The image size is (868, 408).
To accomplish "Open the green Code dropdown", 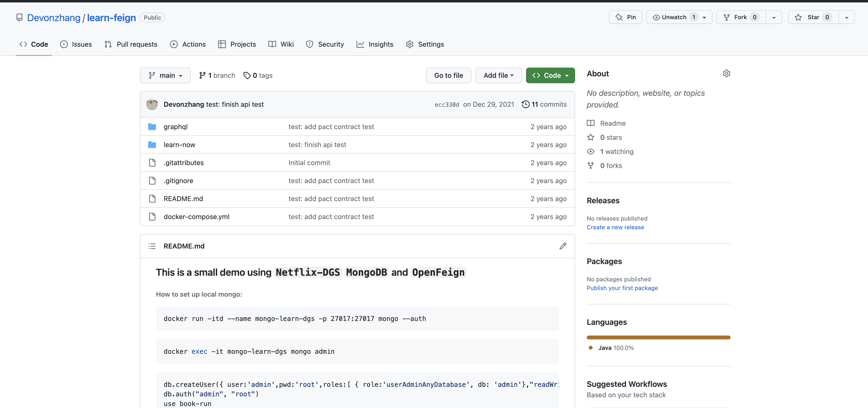I will click(550, 75).
